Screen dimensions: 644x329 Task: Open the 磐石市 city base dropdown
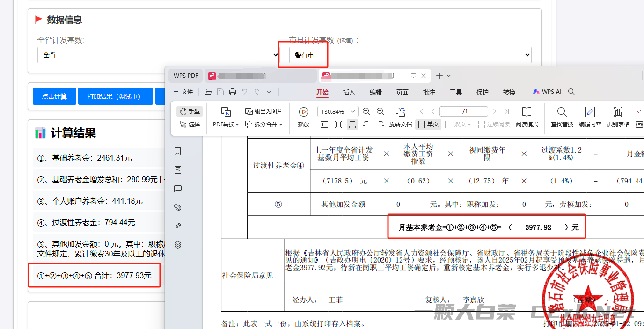(410, 55)
